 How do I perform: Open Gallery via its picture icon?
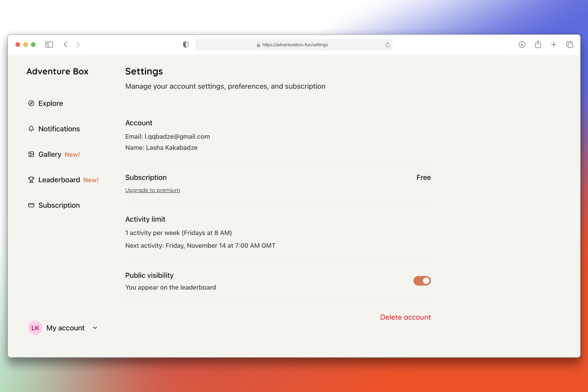(31, 154)
